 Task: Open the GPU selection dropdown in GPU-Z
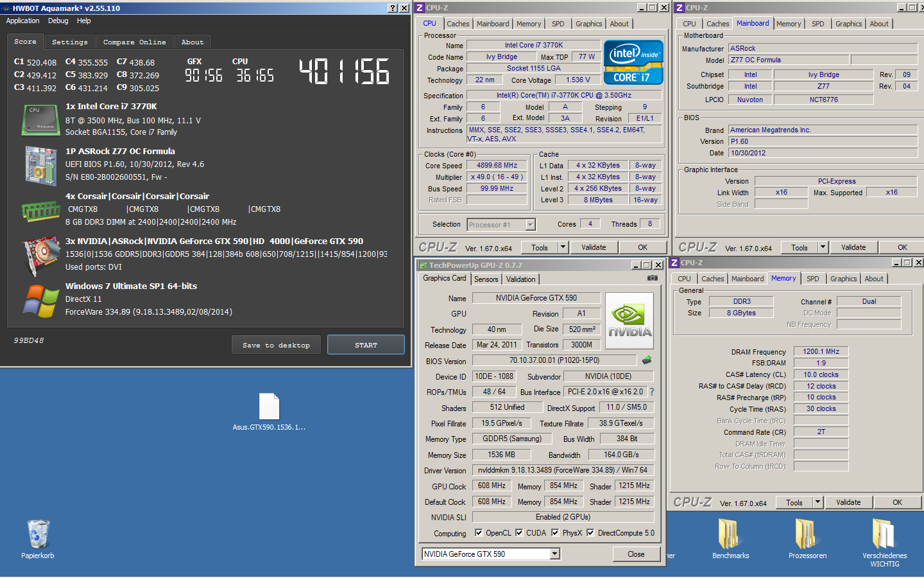(555, 554)
